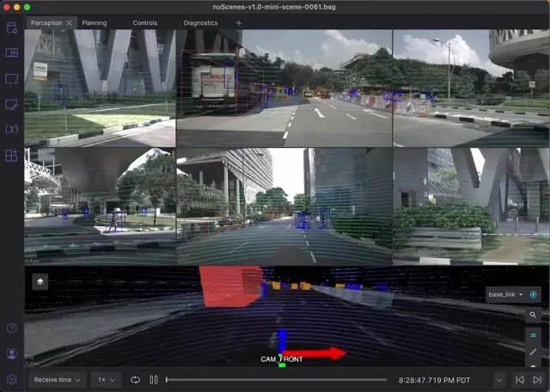The image size is (550, 392).
Task: Open the 1× playback speed dropdown
Action: [x=107, y=379]
